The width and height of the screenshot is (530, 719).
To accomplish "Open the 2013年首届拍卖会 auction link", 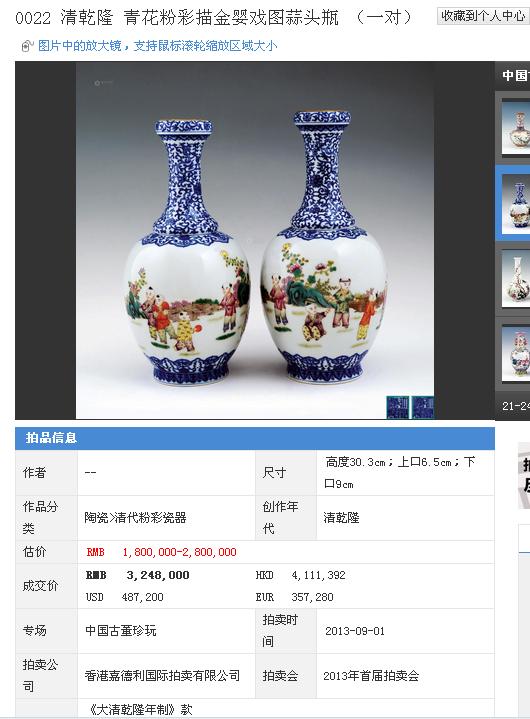I will click(x=371, y=675).
